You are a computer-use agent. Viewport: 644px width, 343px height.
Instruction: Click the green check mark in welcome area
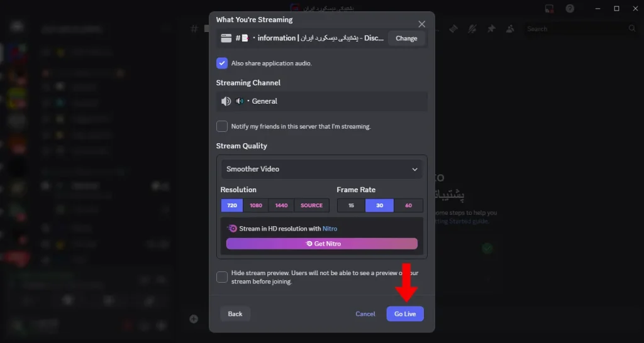487,248
